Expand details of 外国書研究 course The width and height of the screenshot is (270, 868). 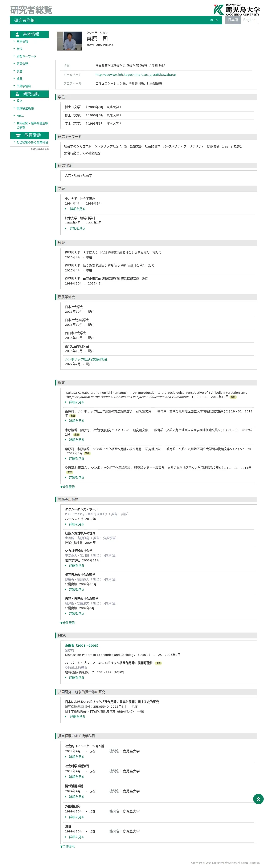click(x=77, y=817)
